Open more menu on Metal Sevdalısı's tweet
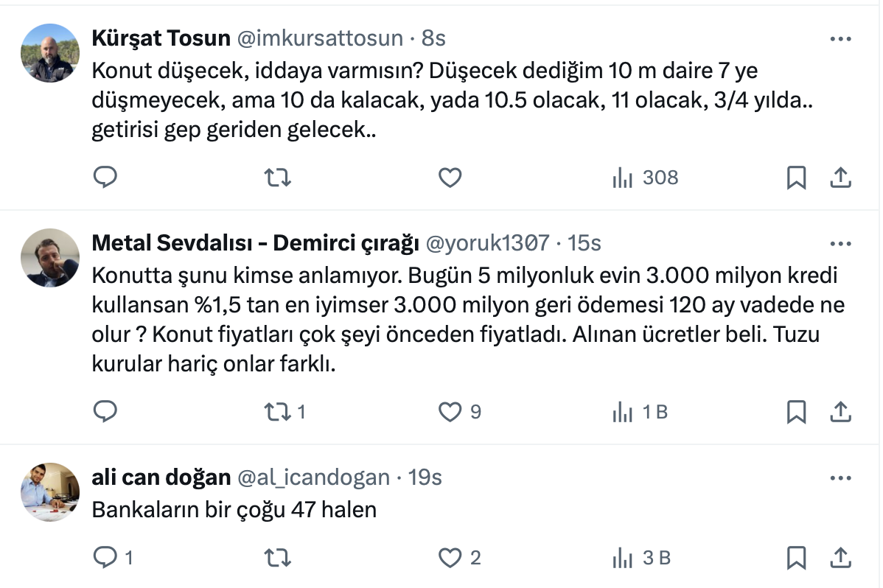Image resolution: width=883 pixels, height=588 pixels. 841,244
